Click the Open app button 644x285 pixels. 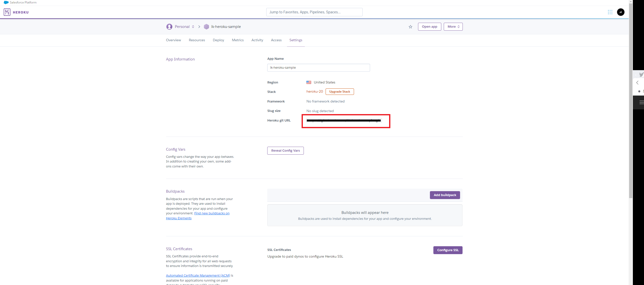coord(429,27)
